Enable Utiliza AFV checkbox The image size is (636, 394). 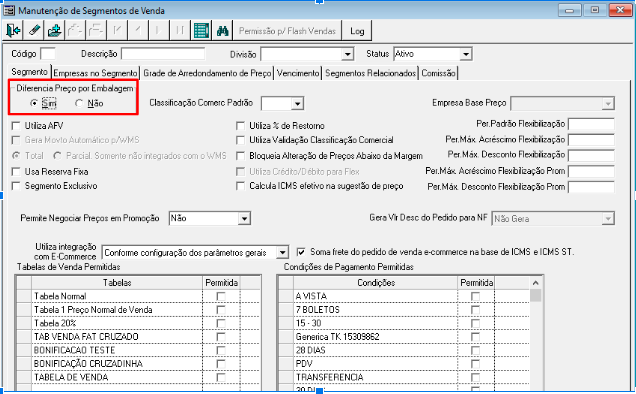click(x=16, y=126)
